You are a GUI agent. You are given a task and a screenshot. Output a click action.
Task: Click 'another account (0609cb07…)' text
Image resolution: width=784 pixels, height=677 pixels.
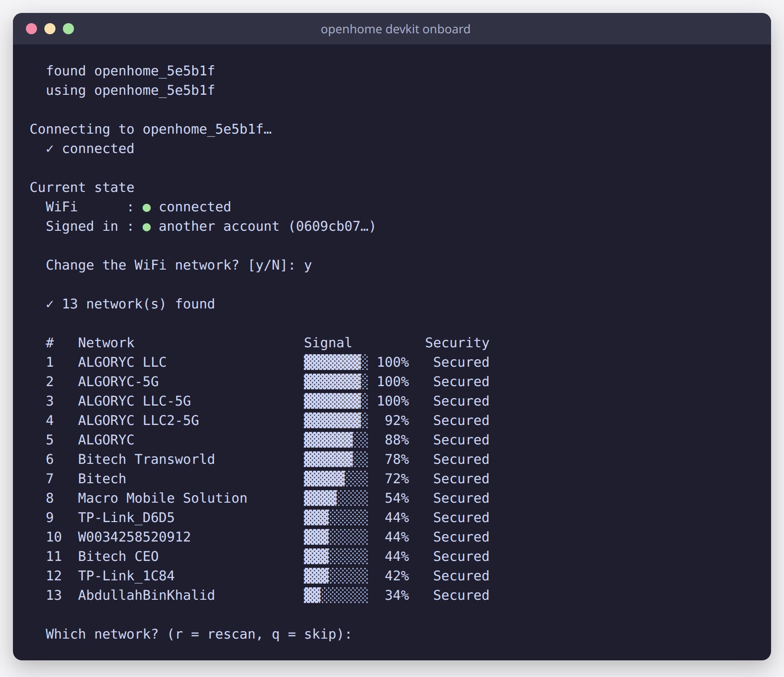point(267,226)
